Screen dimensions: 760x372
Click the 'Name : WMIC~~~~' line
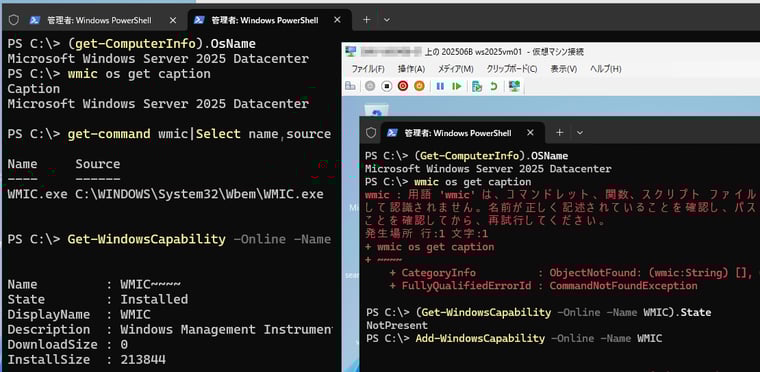pyautogui.click(x=95, y=284)
